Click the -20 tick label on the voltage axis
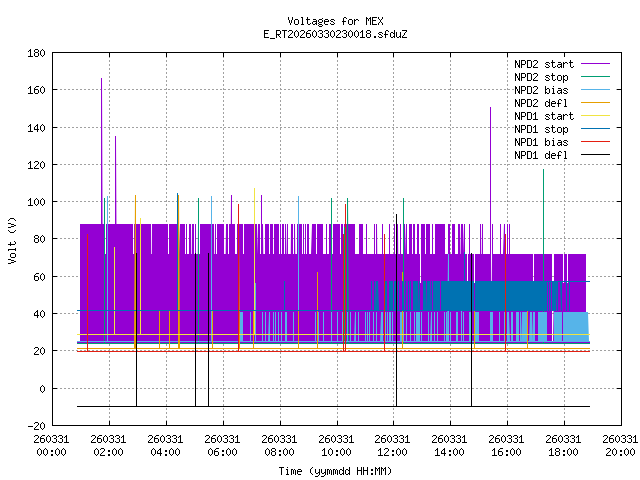This screenshot has width=640, height=480. click(34, 426)
